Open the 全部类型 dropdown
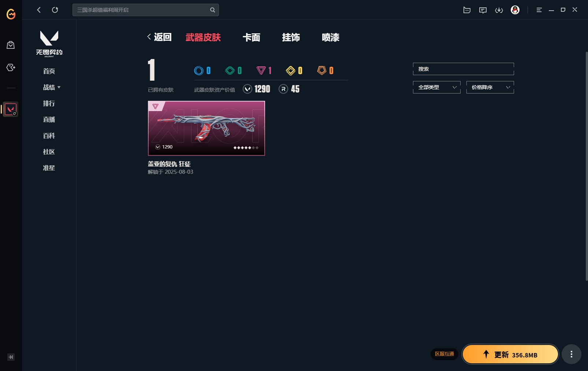588x371 pixels. coord(437,87)
